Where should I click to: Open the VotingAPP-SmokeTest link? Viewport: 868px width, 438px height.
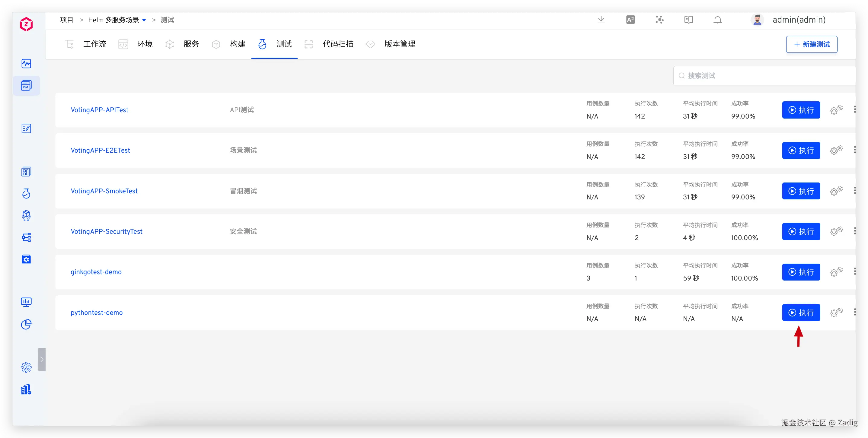[x=104, y=191]
